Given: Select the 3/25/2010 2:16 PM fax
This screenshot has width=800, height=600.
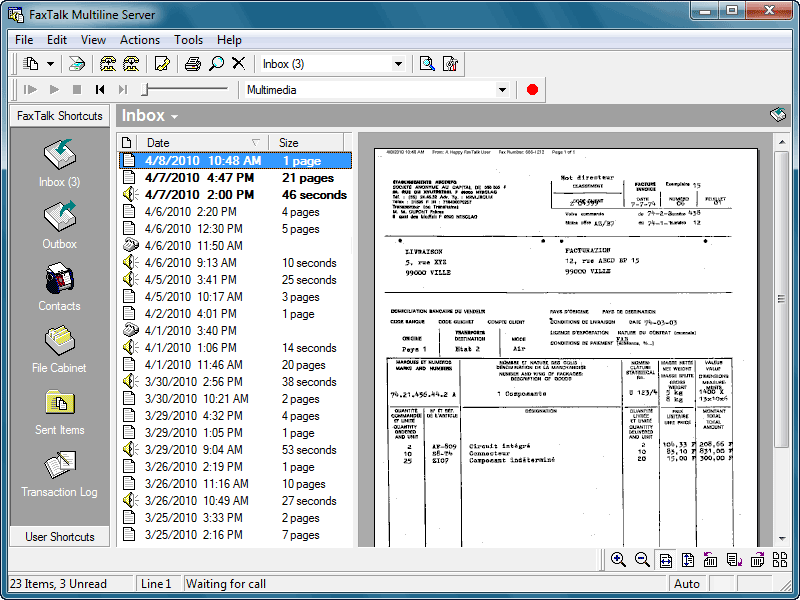Looking at the screenshot, I should click(x=235, y=535).
